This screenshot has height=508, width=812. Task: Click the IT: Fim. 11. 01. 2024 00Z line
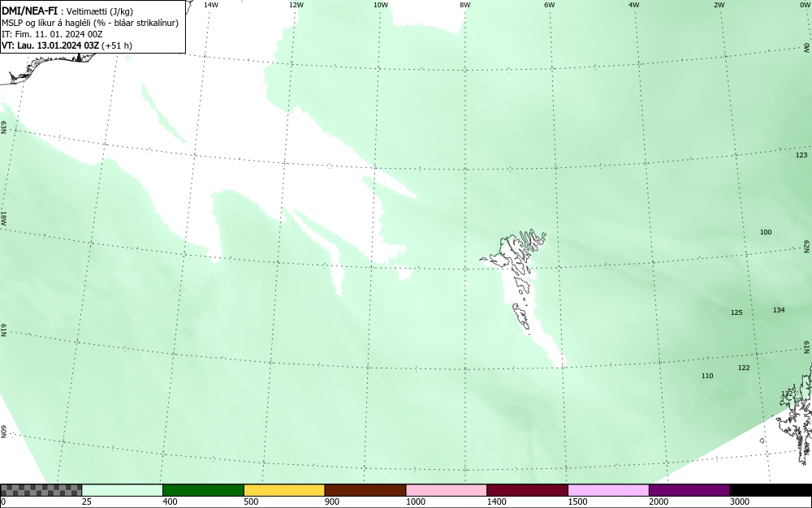52,34
